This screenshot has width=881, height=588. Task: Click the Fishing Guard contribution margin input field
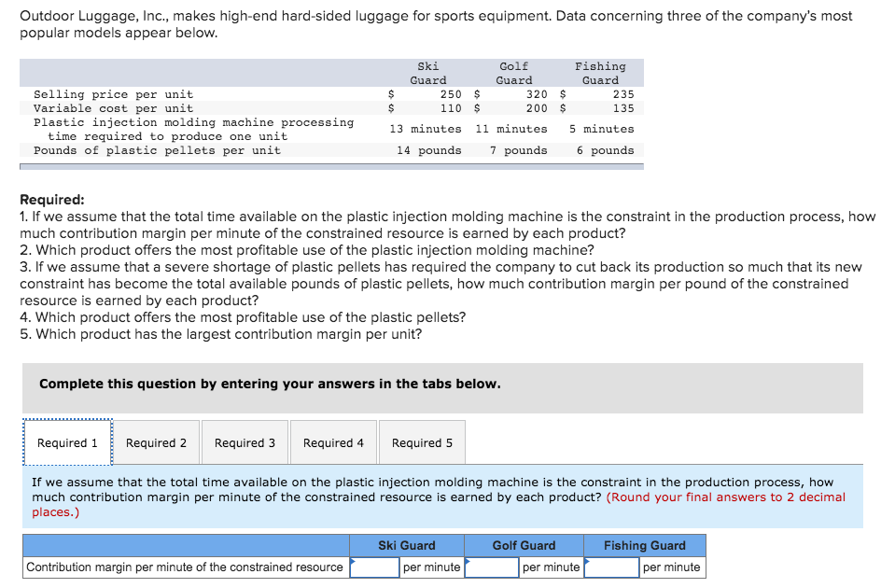[611, 567]
